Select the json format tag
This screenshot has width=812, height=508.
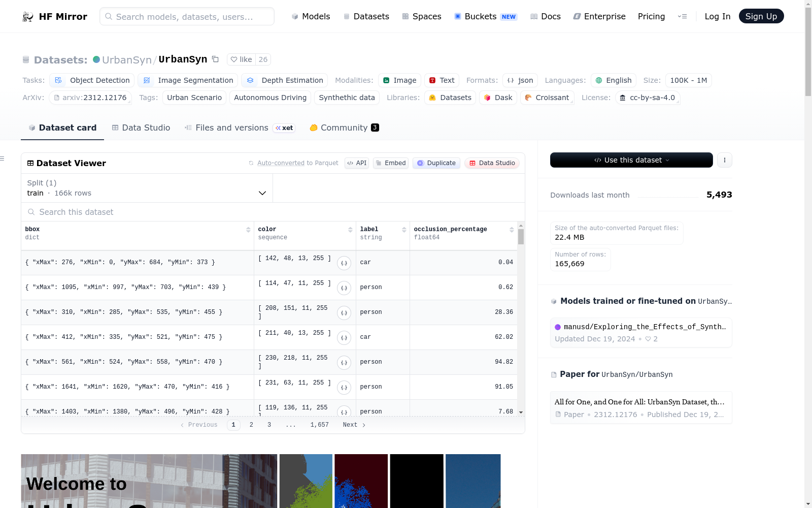(x=520, y=80)
